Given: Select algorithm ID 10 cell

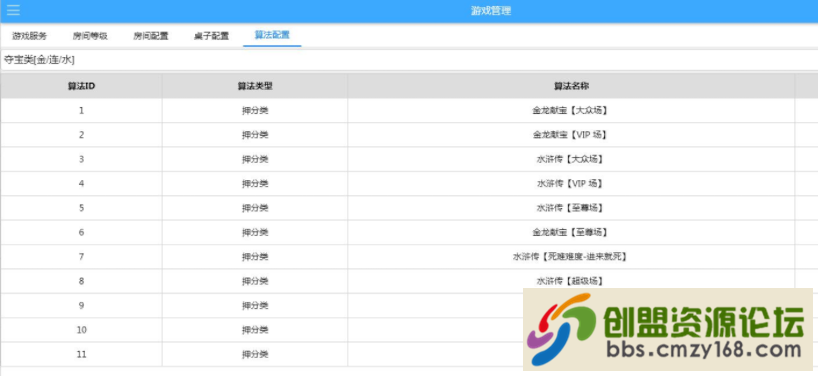Looking at the screenshot, I should (81, 330).
